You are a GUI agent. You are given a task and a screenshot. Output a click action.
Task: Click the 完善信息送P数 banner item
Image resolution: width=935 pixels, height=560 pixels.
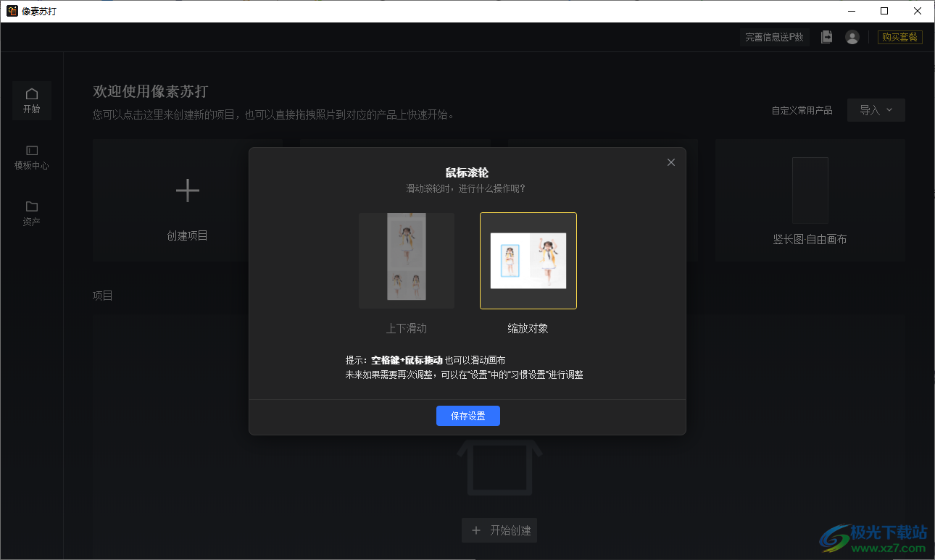(774, 37)
